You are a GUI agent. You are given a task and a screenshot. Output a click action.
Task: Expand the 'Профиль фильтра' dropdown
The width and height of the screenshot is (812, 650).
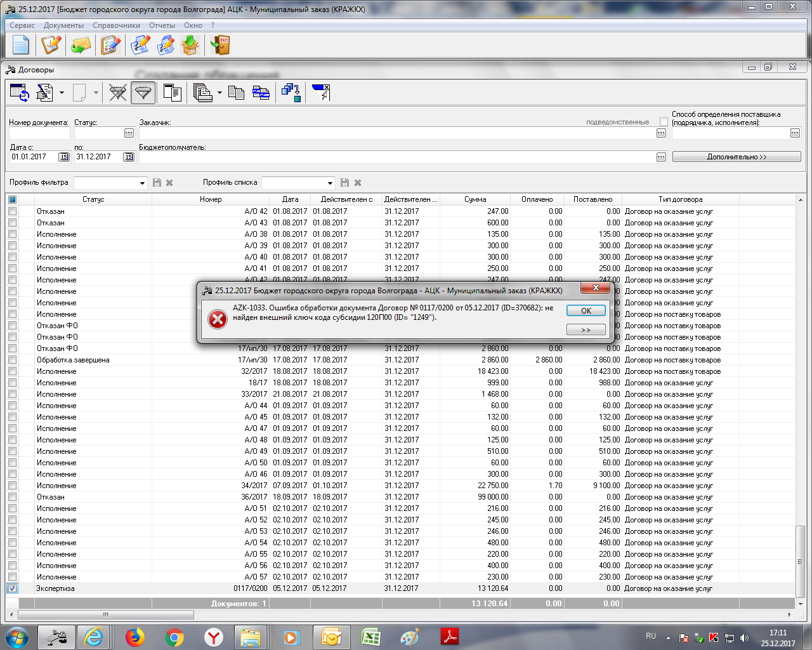point(142,183)
